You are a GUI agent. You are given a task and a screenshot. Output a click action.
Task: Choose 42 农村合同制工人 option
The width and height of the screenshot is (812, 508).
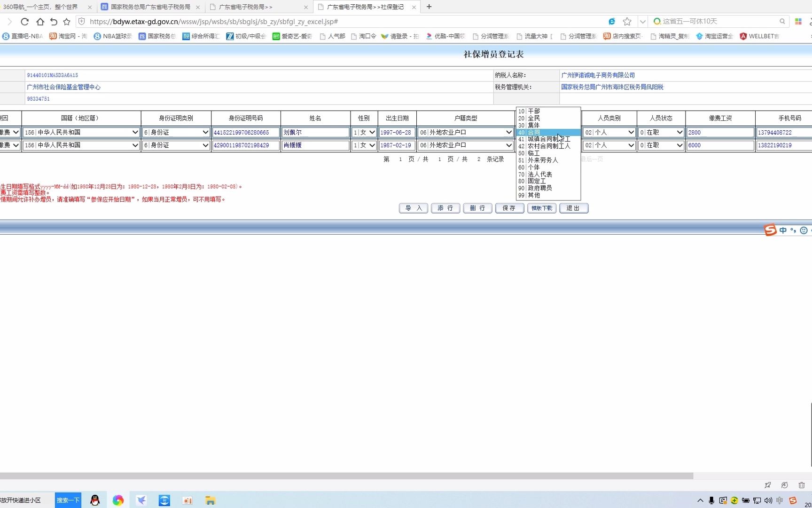[x=548, y=146]
